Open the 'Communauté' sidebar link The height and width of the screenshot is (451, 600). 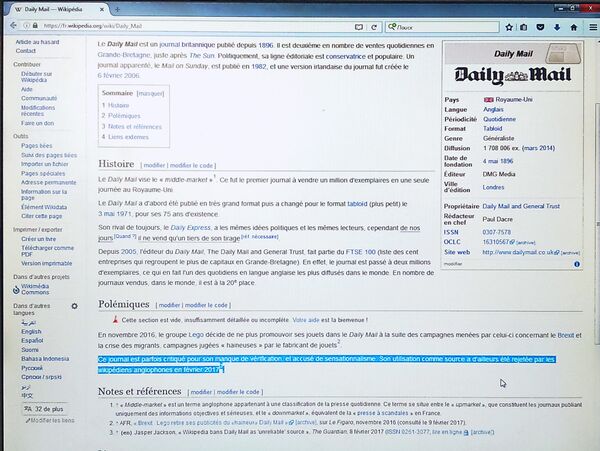pos(39,98)
